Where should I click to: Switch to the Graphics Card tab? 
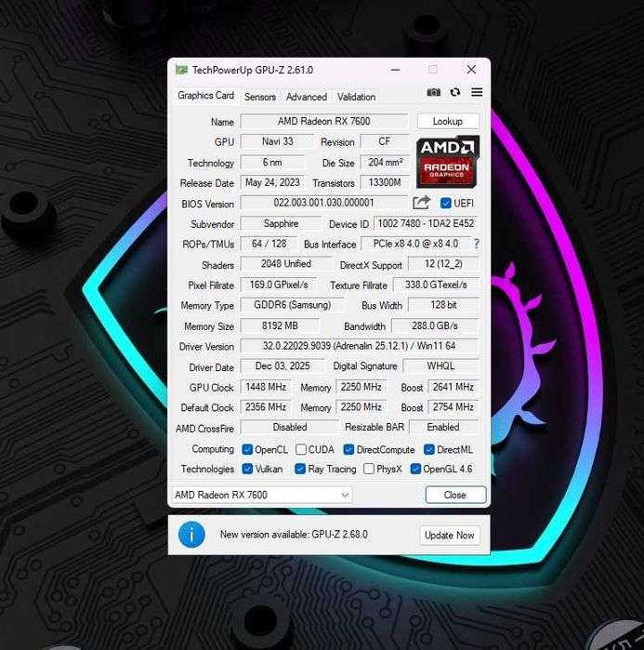click(205, 96)
